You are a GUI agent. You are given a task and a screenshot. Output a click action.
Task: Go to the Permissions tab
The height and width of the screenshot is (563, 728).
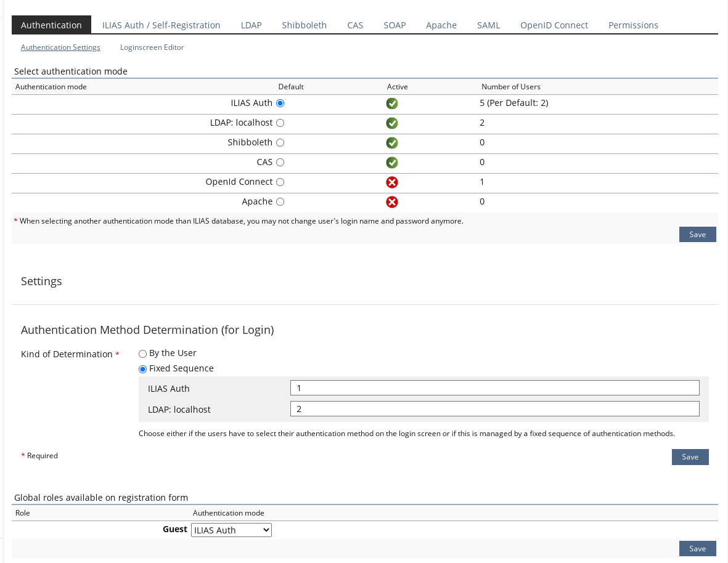click(633, 25)
